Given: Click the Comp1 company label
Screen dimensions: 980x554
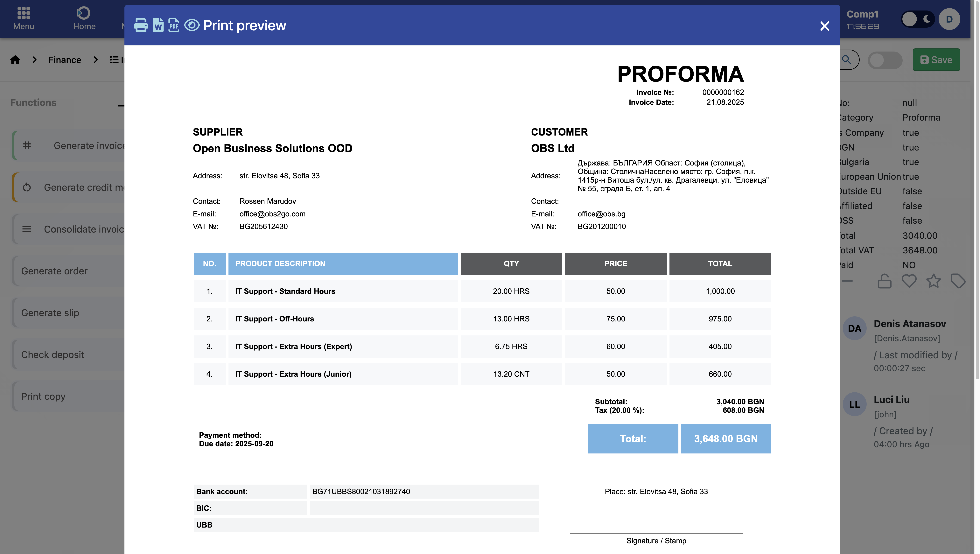Looking at the screenshot, I should tap(862, 14).
